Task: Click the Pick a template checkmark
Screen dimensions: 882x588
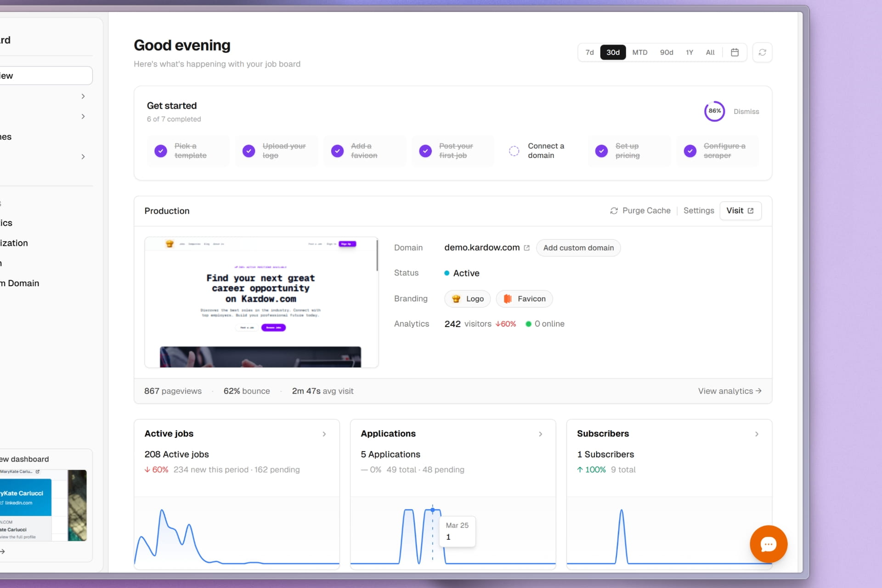Action: pyautogui.click(x=160, y=151)
